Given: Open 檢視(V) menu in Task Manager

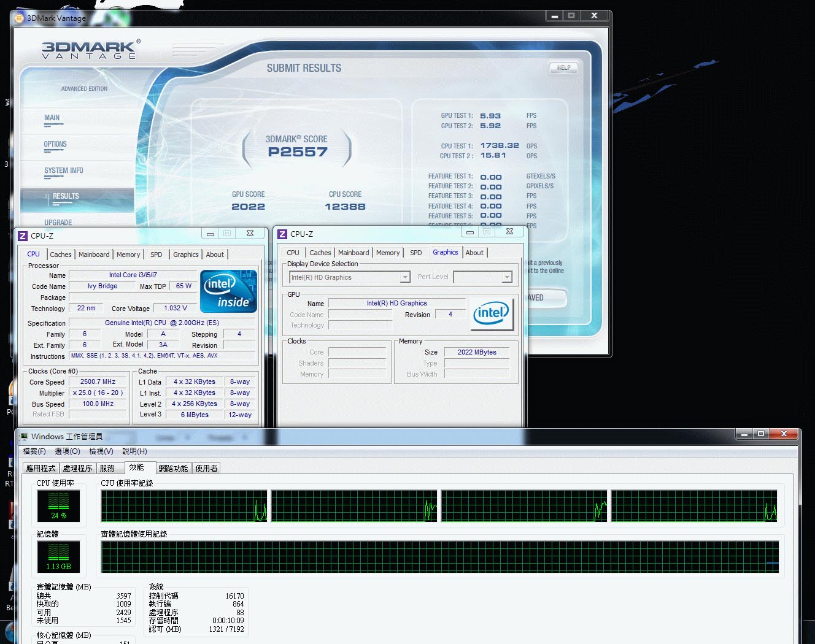Looking at the screenshot, I should (x=101, y=451).
